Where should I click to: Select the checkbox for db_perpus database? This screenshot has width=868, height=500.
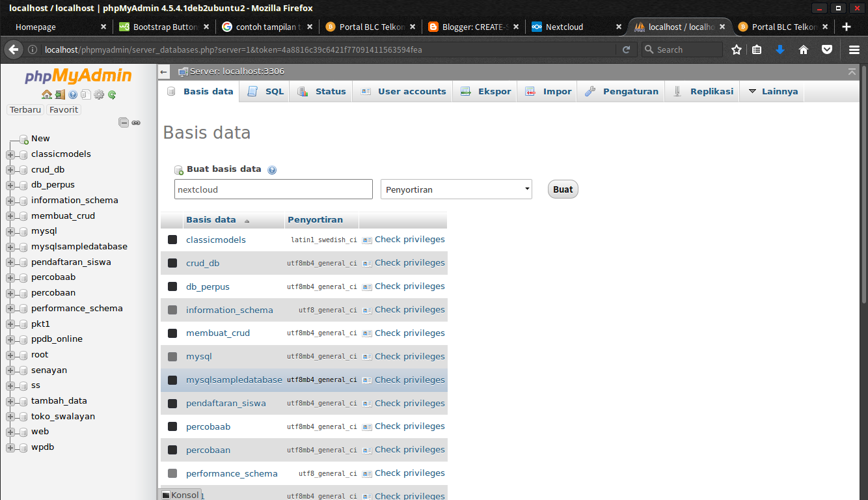[172, 286]
